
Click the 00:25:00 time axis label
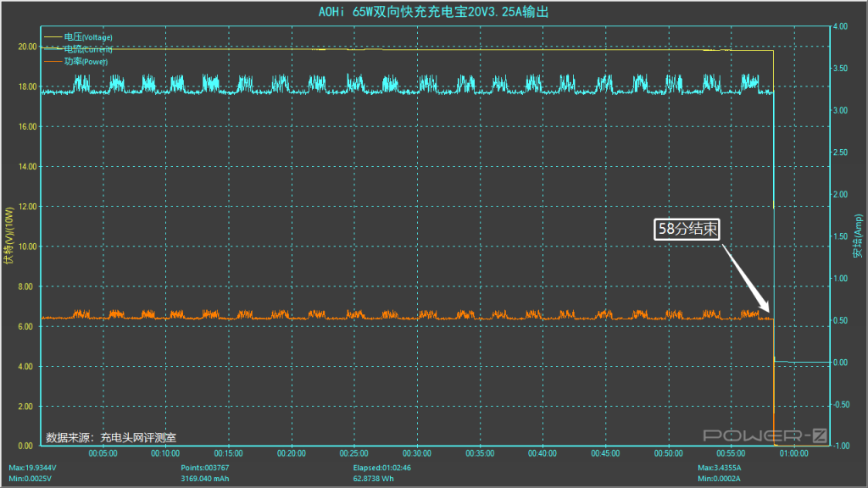[354, 453]
